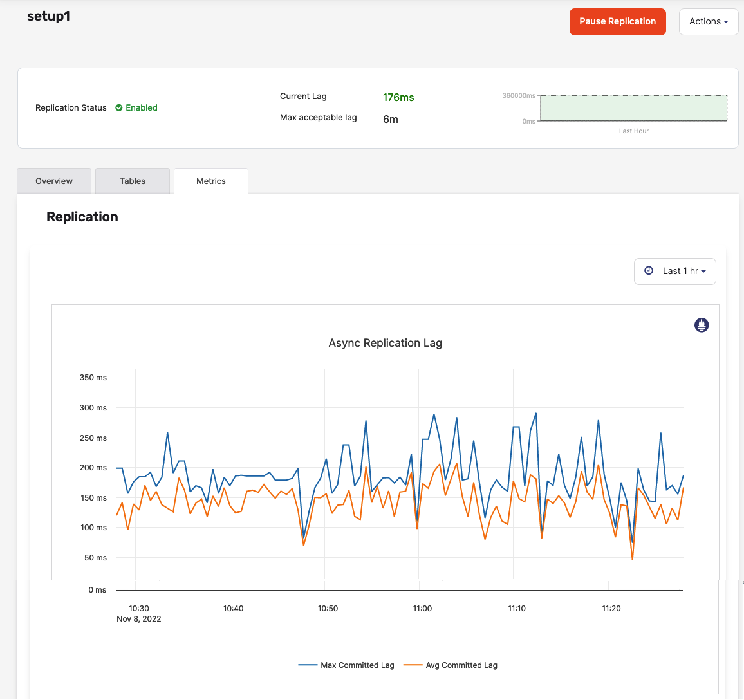Screen dimensions: 744x700
Task: Click the 300 ms y-axis label
Action: pyautogui.click(x=93, y=408)
